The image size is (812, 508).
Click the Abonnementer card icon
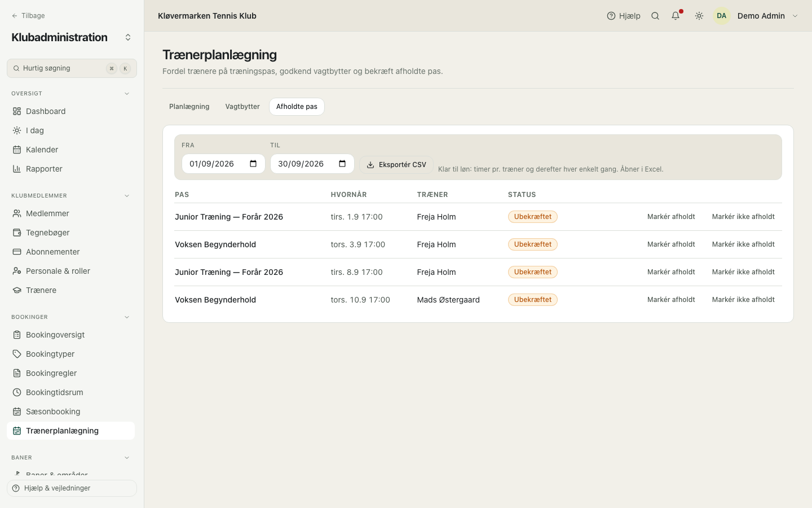(17, 252)
